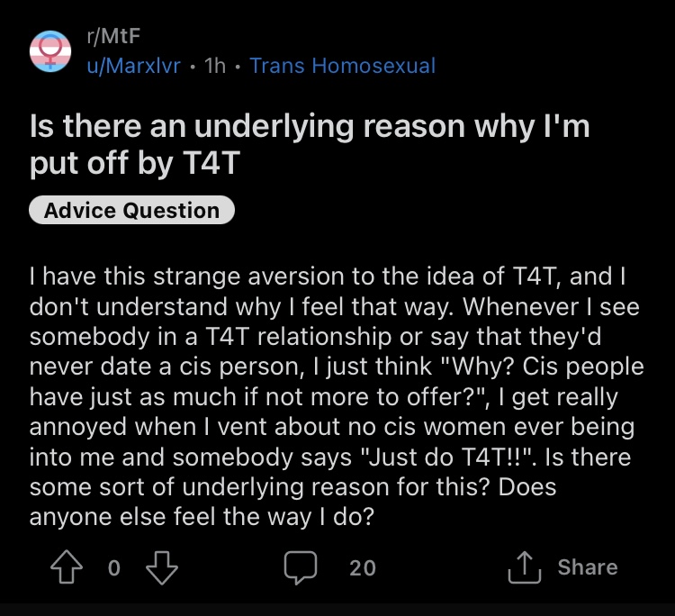
Task: Tap the first body line starting "I have this strange"
Action: click(328, 276)
